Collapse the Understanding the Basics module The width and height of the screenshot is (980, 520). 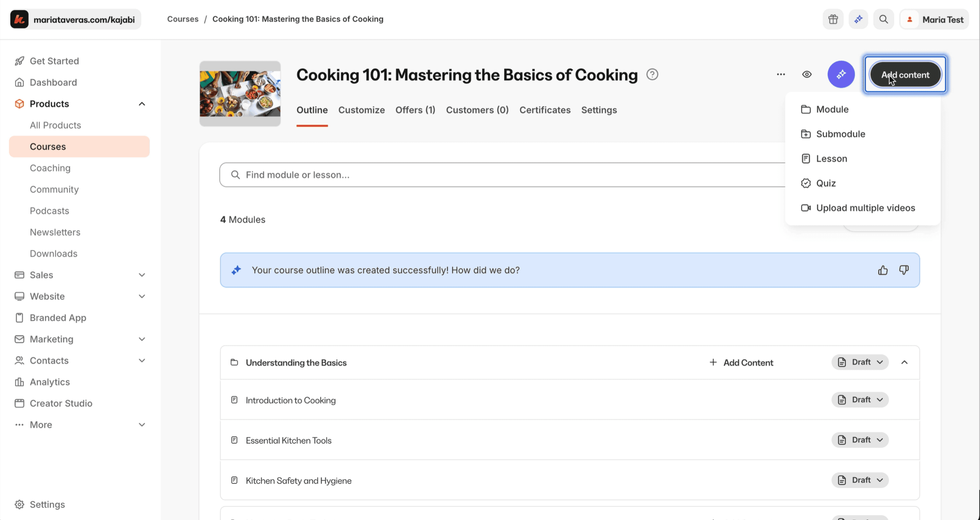tap(904, 362)
